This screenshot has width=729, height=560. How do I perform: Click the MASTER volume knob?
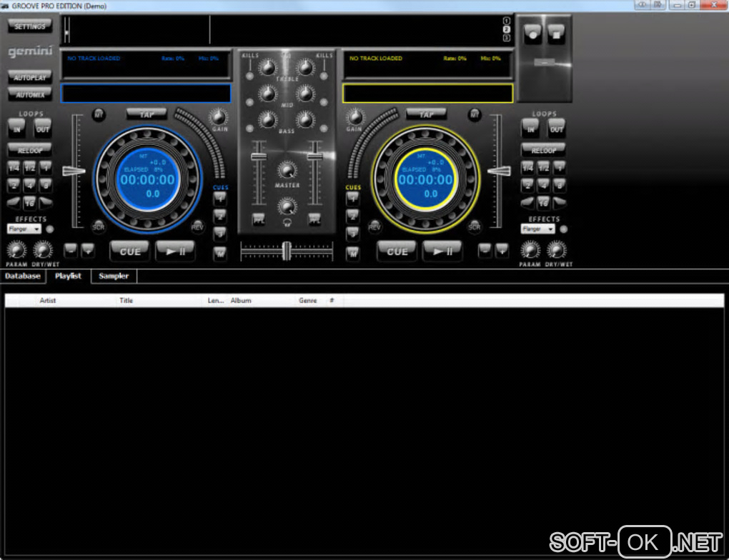[x=287, y=171]
